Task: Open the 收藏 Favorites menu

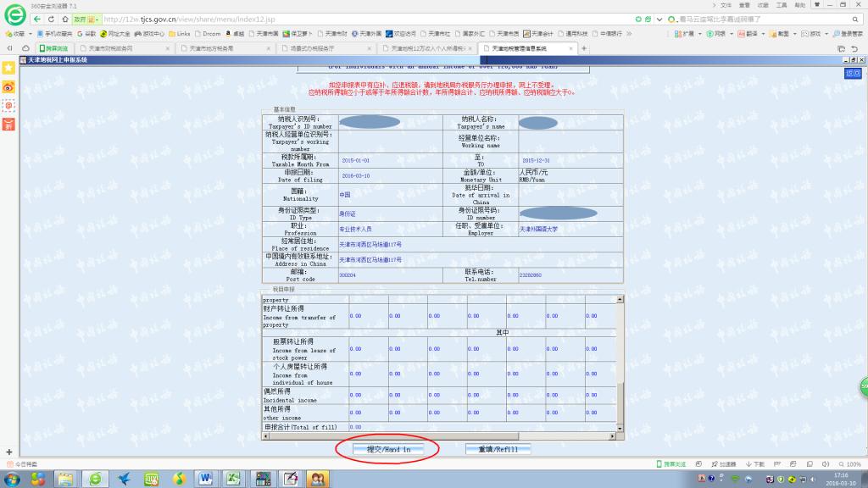Action: click(x=763, y=5)
